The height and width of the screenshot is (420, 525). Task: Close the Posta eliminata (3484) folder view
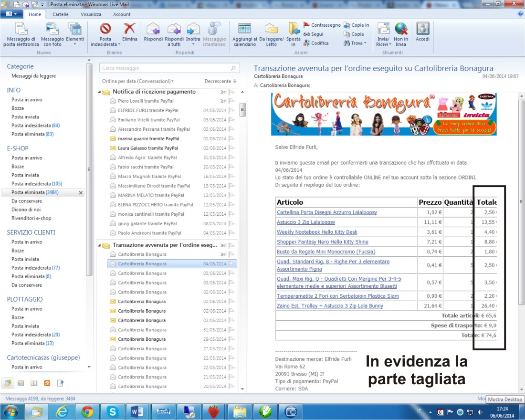81,193
